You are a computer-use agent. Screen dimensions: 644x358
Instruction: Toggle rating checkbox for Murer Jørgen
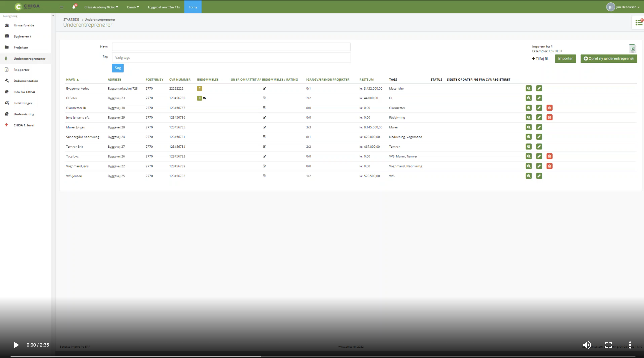pos(264,127)
